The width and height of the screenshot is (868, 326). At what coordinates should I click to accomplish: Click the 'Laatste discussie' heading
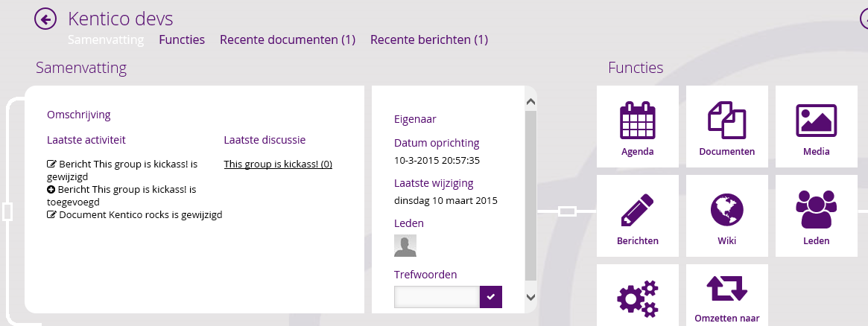pyautogui.click(x=264, y=140)
